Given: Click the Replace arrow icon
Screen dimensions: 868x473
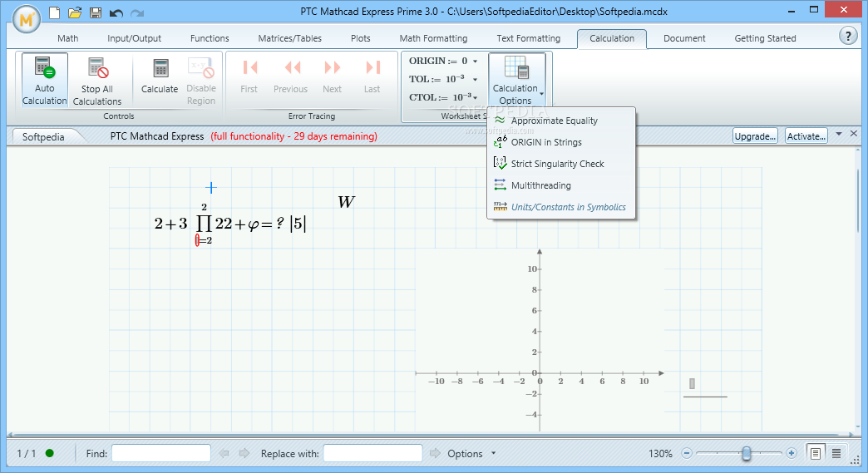Looking at the screenshot, I should point(435,453).
